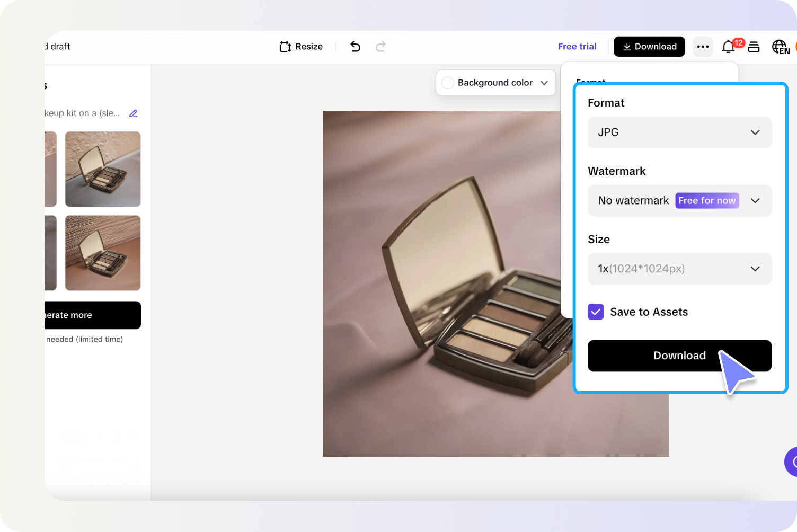Open the Download panel from the top bar
This screenshot has height=532, width=797.
(x=649, y=47)
